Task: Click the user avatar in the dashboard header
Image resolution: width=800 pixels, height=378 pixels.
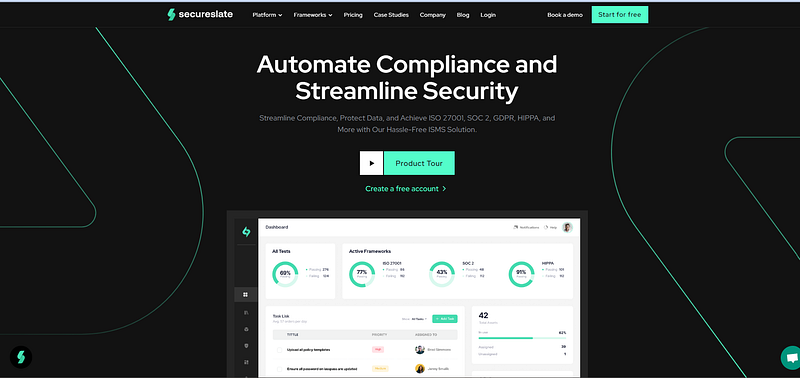Action: 567,228
